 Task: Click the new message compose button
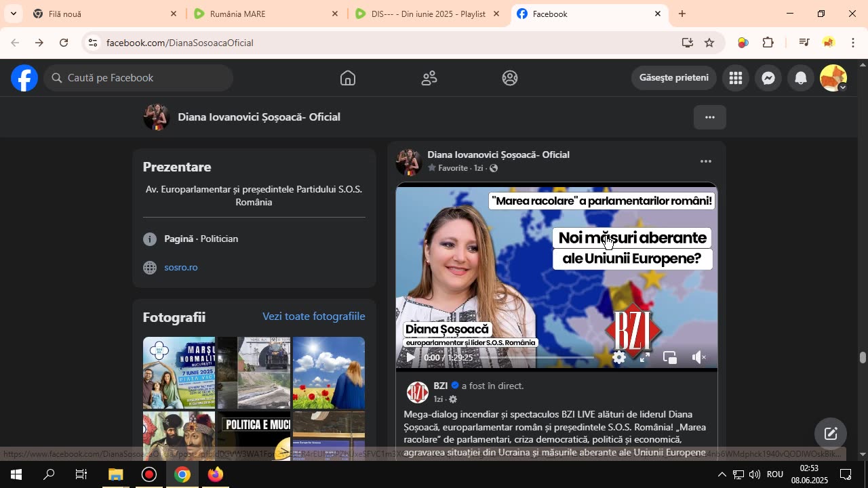(831, 434)
